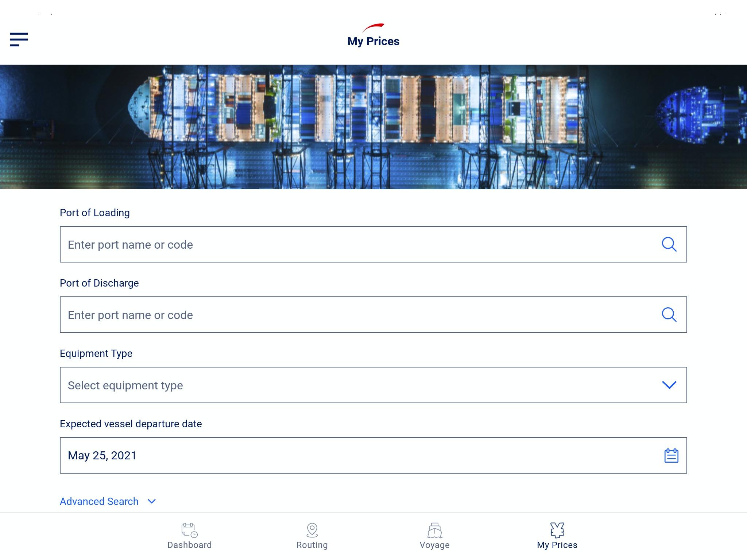Screen dimensions: 747x560
Task: Expand the Advanced Search options
Action: click(108, 501)
